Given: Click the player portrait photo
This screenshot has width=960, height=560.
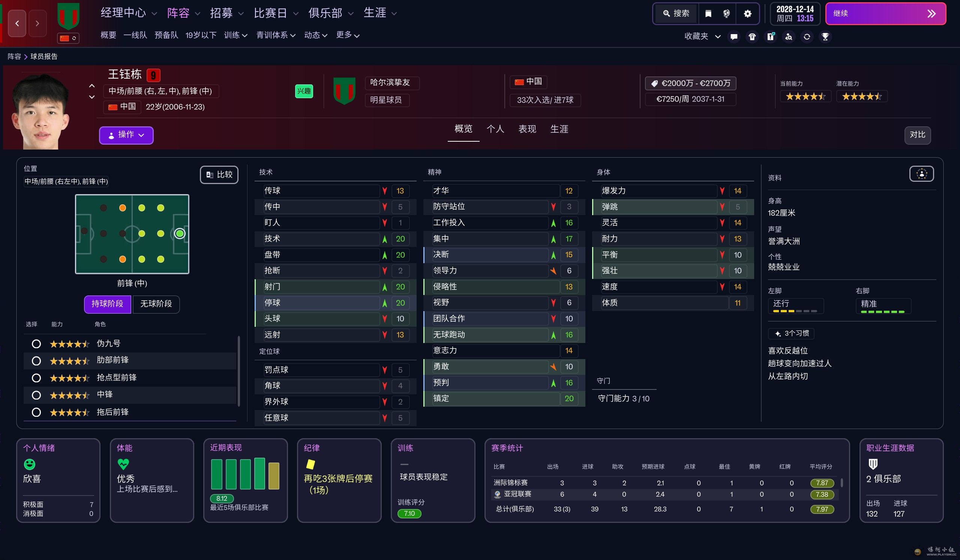Looking at the screenshot, I should point(40,111).
